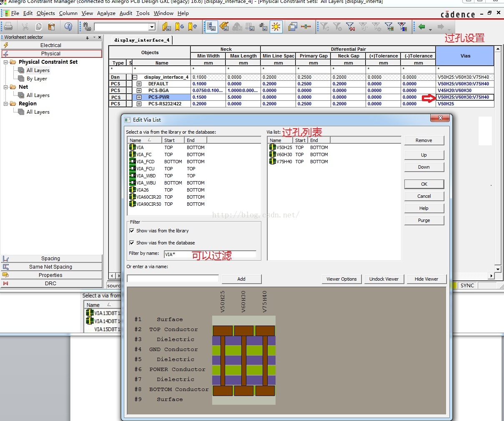The image size is (504, 421).
Task: Click the Viewer Options button
Action: [x=341, y=279]
